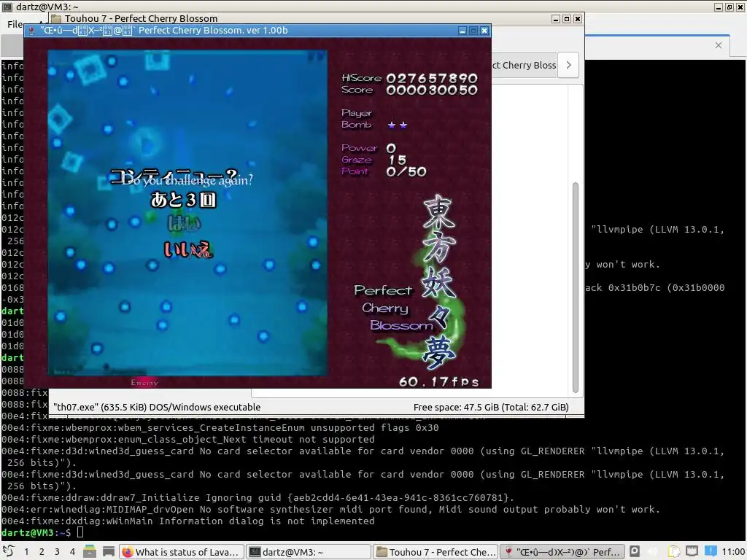Click the 'Do you challenge again?' prompt text
This screenshot has width=747, height=560.
click(x=187, y=180)
